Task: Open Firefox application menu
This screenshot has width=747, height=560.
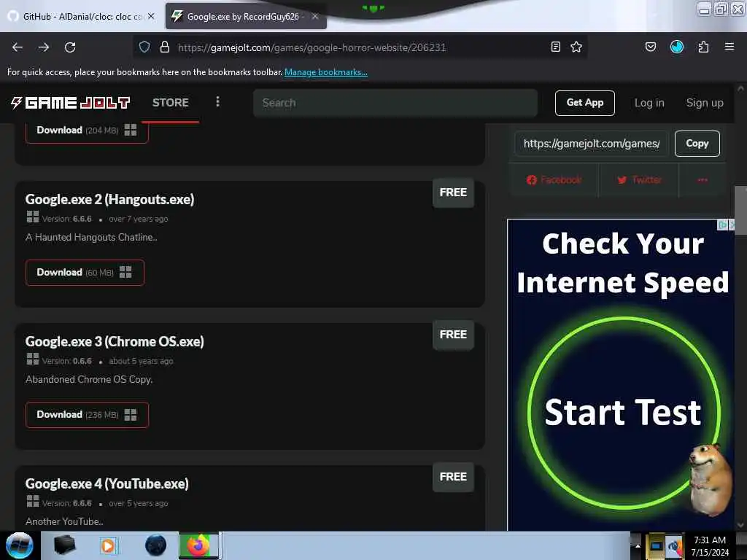Action: coord(729,47)
